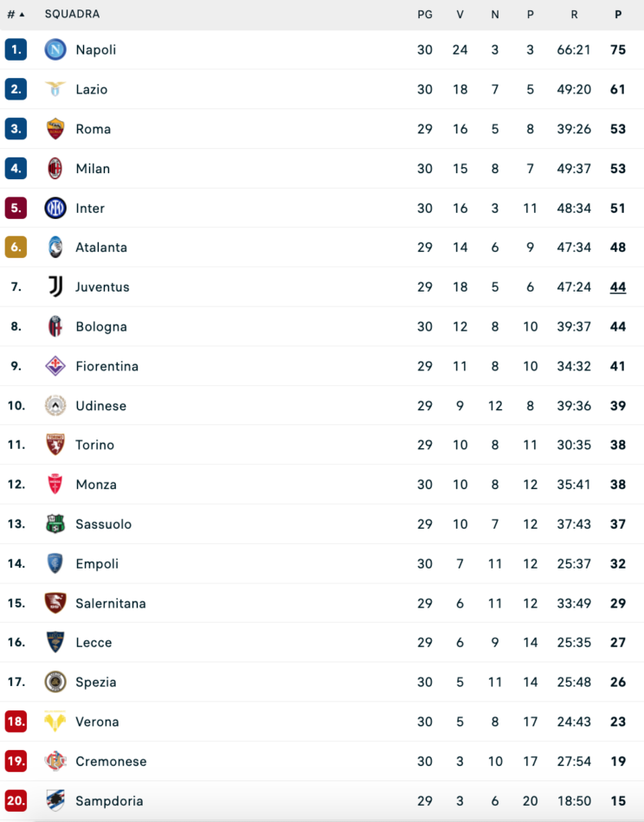The width and height of the screenshot is (644, 822).
Task: Click Juventus underlined 44 points value
Action: tap(617, 287)
